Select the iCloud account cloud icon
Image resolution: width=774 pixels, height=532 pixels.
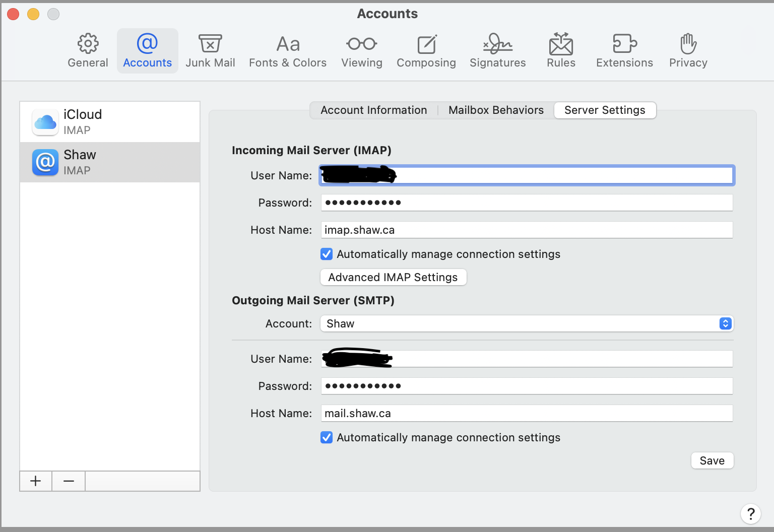pos(45,122)
